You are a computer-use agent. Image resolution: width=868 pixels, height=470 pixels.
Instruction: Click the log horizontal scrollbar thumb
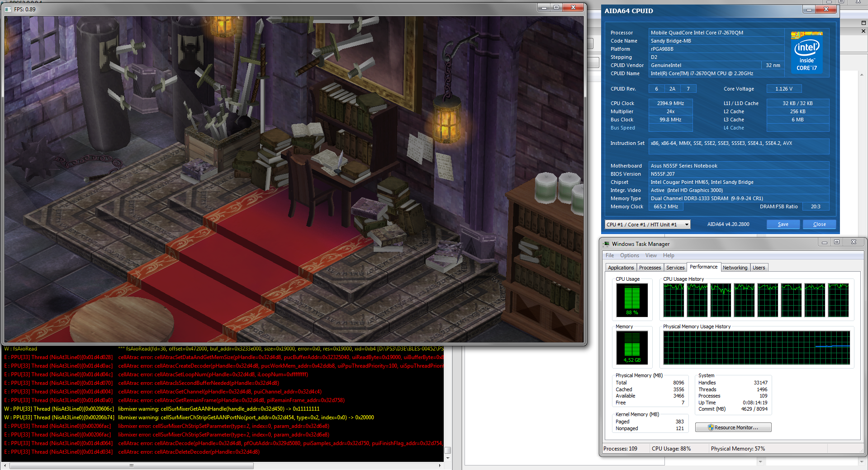pyautogui.click(x=131, y=465)
